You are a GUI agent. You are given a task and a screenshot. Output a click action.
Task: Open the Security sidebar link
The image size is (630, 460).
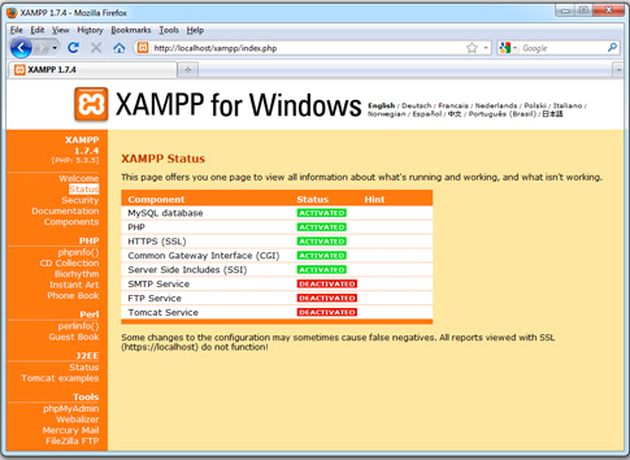click(x=80, y=200)
